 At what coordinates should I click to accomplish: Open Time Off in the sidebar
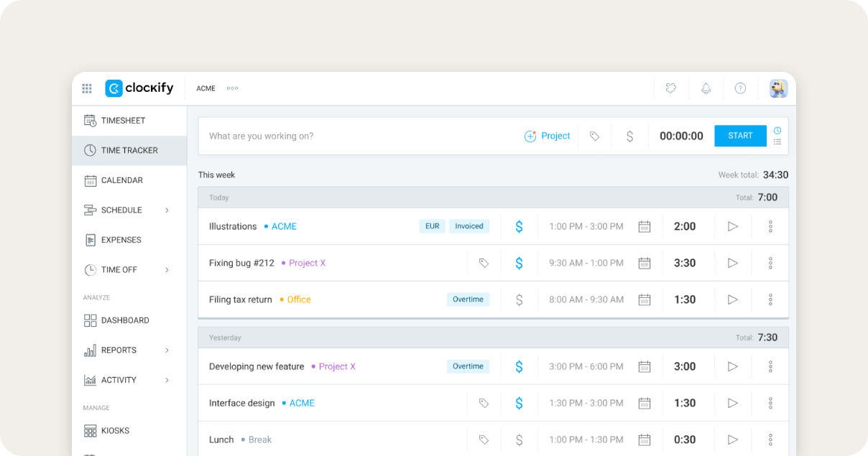point(129,270)
